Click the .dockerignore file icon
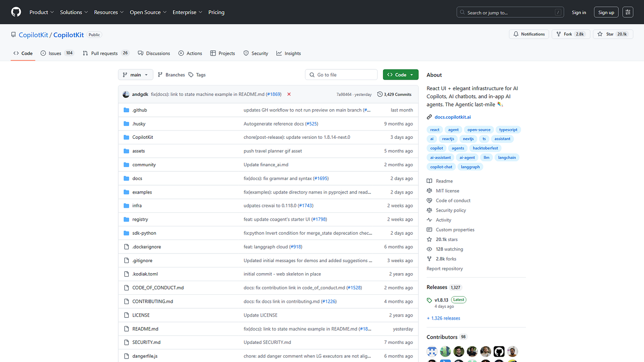644x362 pixels. pos(126,247)
